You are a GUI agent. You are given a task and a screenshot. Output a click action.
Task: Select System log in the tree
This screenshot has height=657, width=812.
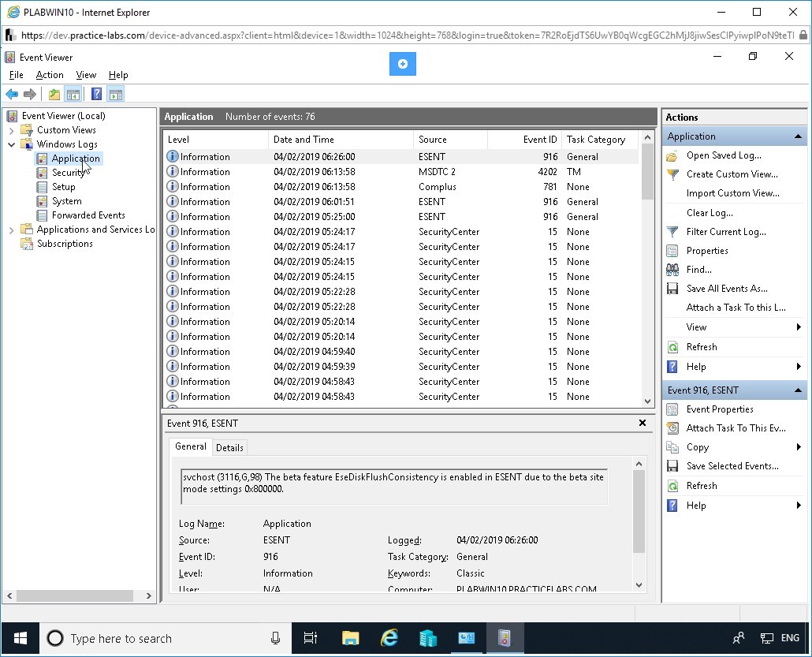click(x=66, y=201)
